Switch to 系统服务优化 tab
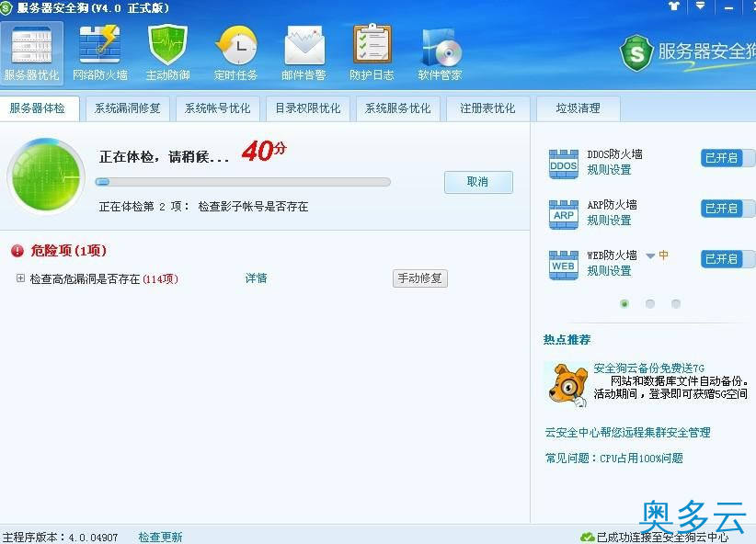 (397, 108)
